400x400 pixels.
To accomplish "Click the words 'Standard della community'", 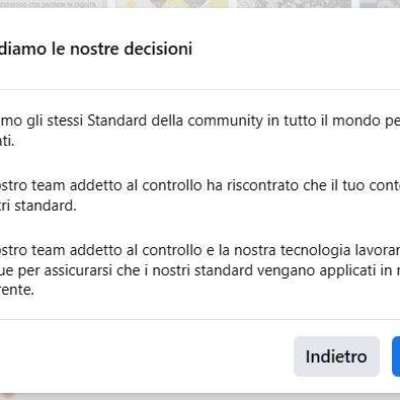I will tap(175, 121).
